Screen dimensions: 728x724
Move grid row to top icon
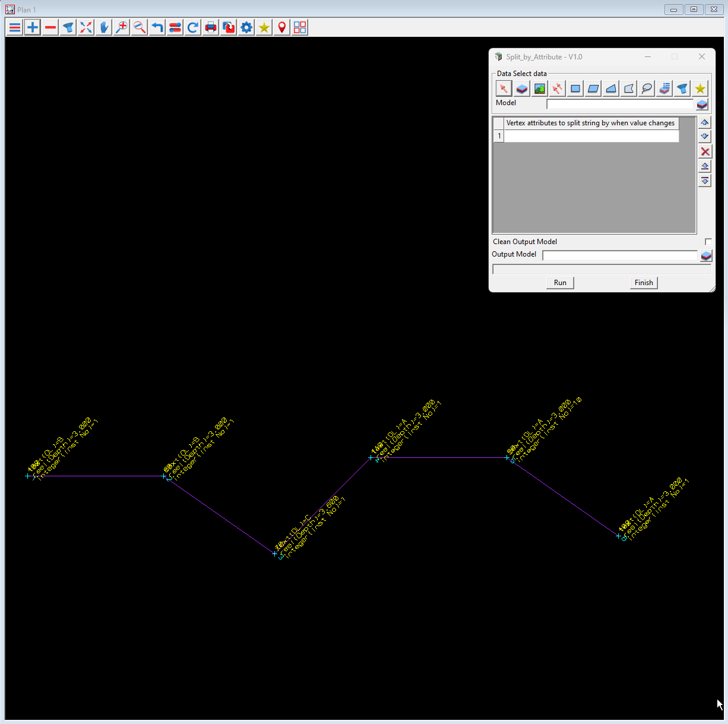pyautogui.click(x=705, y=166)
